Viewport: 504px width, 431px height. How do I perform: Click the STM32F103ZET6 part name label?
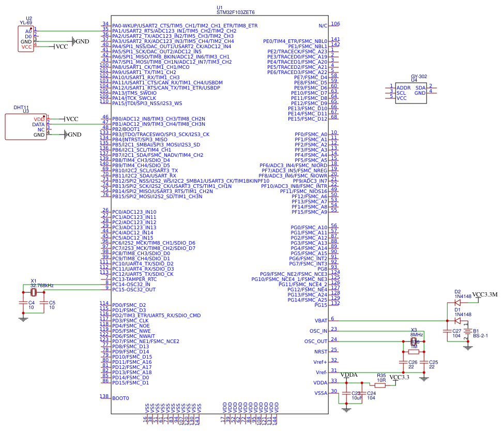[236, 12]
